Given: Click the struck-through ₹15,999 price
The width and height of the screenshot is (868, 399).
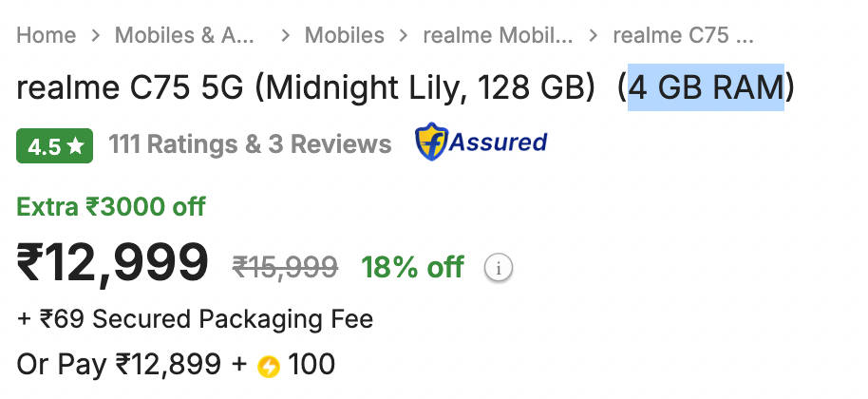Looking at the screenshot, I should 285,268.
